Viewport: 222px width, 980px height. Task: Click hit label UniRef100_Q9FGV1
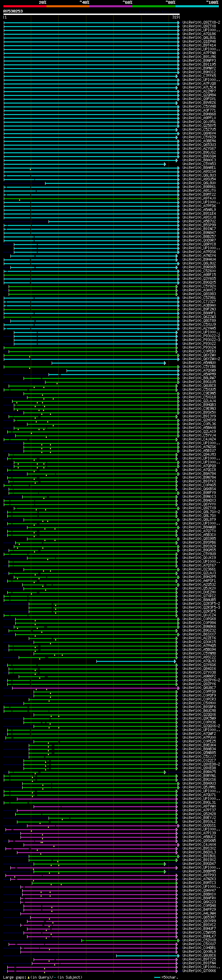click(x=199, y=99)
